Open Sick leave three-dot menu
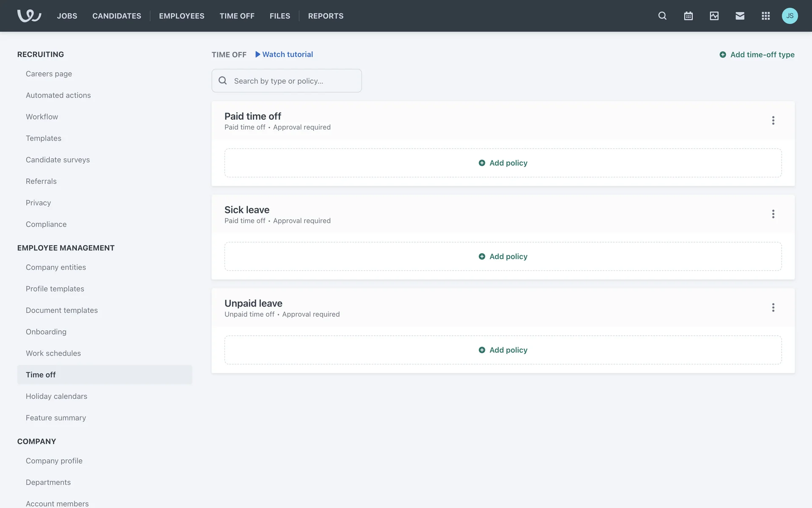 pyautogui.click(x=773, y=214)
